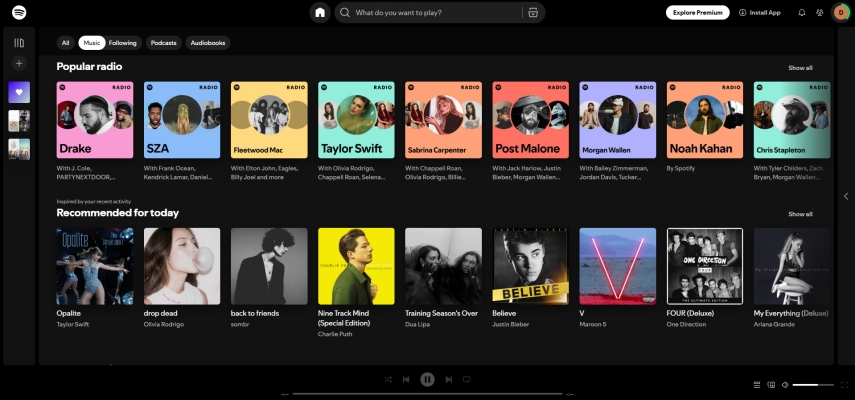The image size is (855, 400).
Task: Open the Browse icon in search bar
Action: click(533, 13)
